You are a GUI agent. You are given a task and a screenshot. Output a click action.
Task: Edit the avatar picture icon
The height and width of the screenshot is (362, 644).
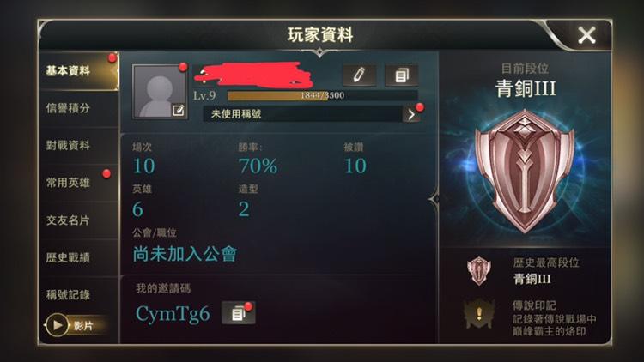pyautogui.click(x=179, y=110)
